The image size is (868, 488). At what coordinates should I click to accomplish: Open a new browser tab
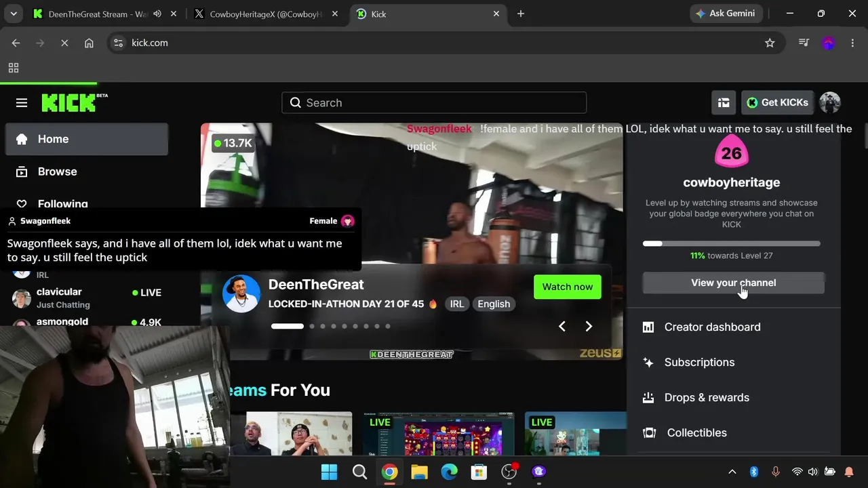521,14
